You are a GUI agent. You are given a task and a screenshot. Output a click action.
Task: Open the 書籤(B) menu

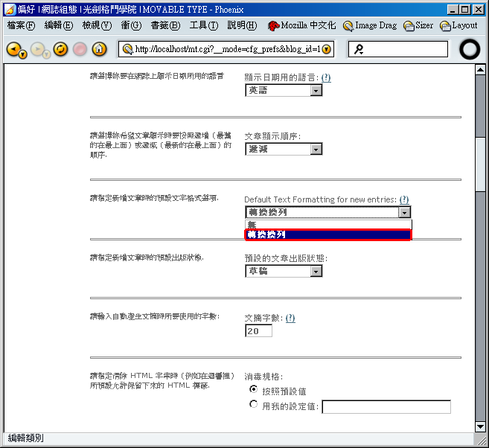[165, 25]
